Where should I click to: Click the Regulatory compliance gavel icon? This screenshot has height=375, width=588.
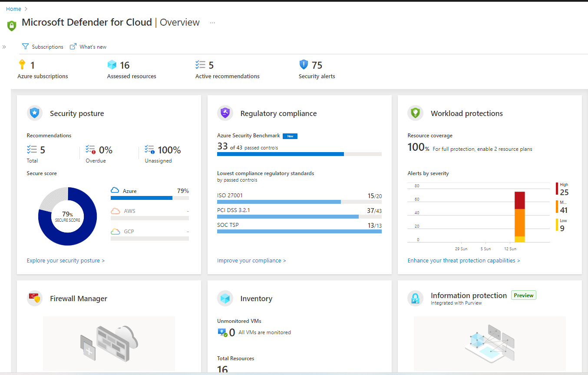pos(225,113)
